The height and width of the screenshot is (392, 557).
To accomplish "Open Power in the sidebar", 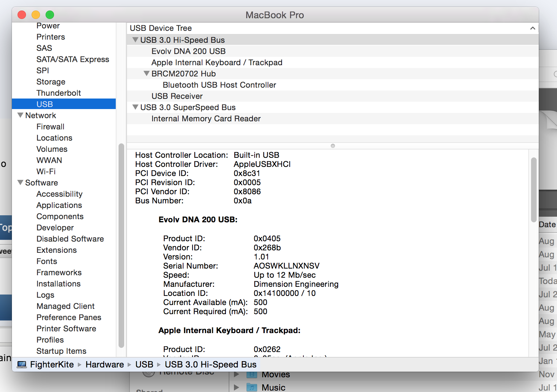I will point(48,26).
